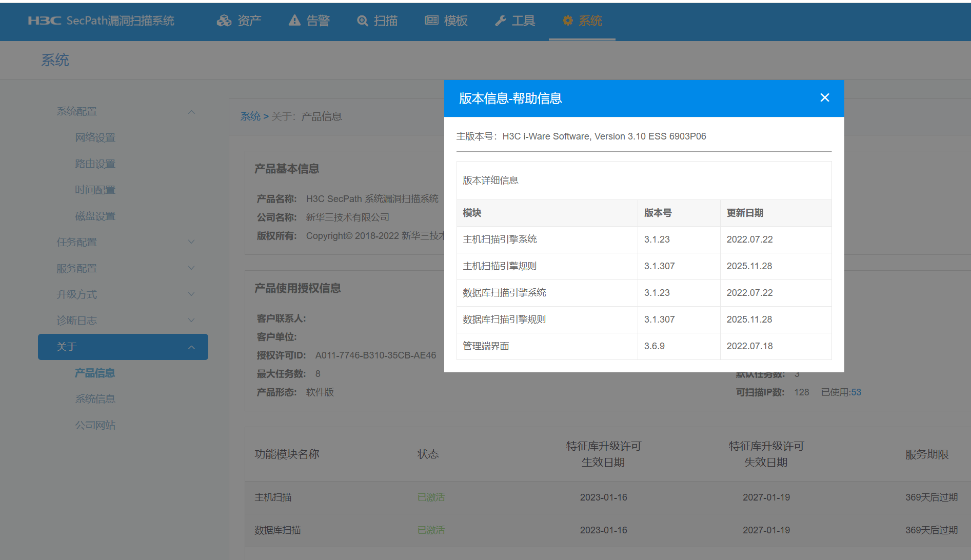Click the template icon in navbar
This screenshot has width=971, height=560.
pyautogui.click(x=431, y=21)
